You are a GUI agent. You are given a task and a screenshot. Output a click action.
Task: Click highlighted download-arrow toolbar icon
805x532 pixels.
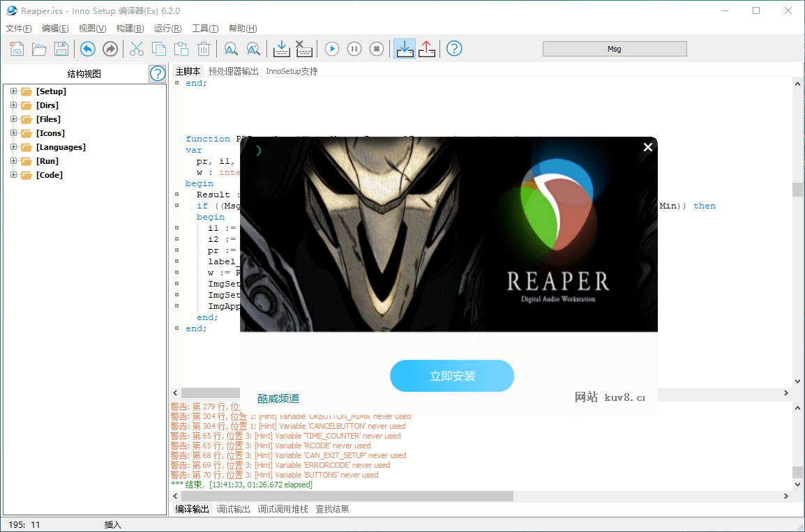point(405,49)
